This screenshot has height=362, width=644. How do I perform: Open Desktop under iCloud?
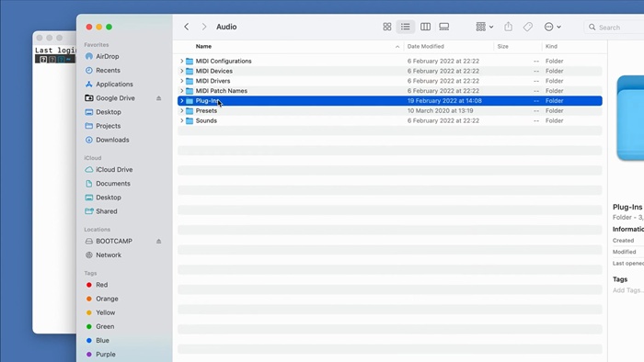pos(108,198)
